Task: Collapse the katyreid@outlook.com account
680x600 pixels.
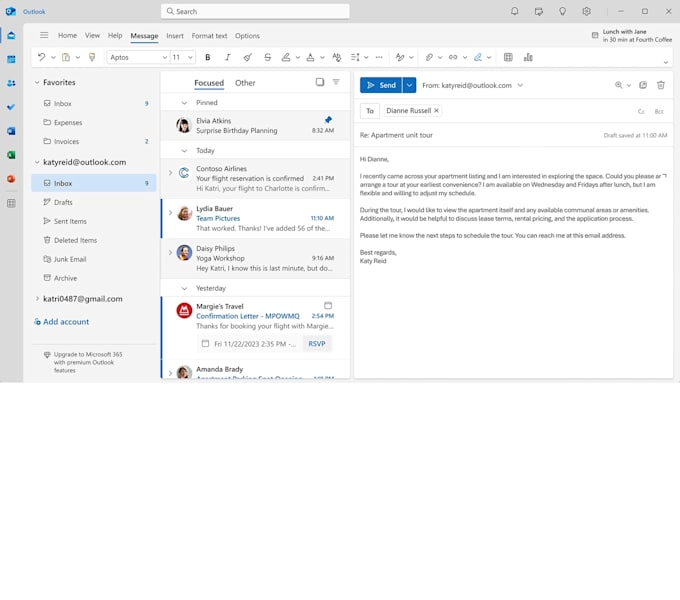Action: coord(37,162)
